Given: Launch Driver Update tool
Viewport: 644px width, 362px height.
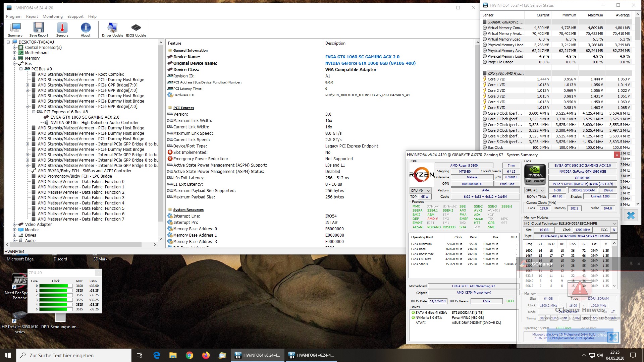Looking at the screenshot, I should 112,29.
